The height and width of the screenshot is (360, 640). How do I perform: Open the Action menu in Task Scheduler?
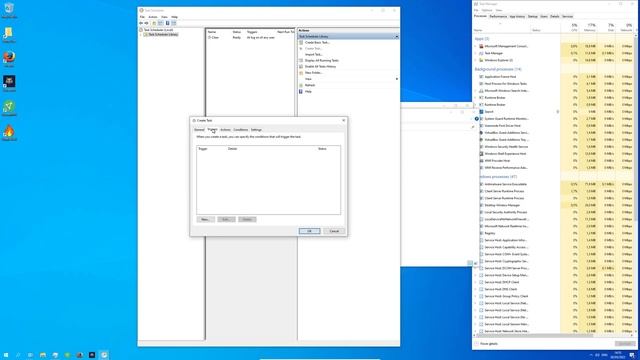pos(153,17)
